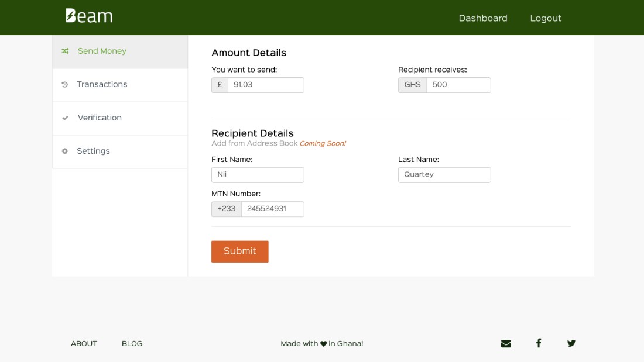
Task: Click the Transactions history icon
Action: [64, 85]
